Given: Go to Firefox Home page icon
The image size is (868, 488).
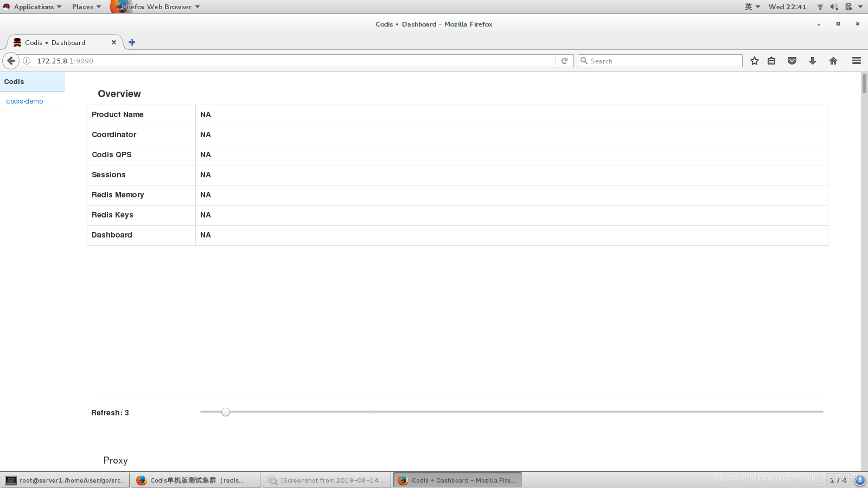Looking at the screenshot, I should pos(833,61).
